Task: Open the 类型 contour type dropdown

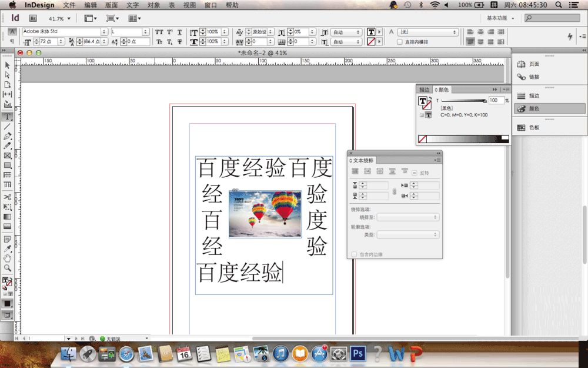Action: coord(408,235)
